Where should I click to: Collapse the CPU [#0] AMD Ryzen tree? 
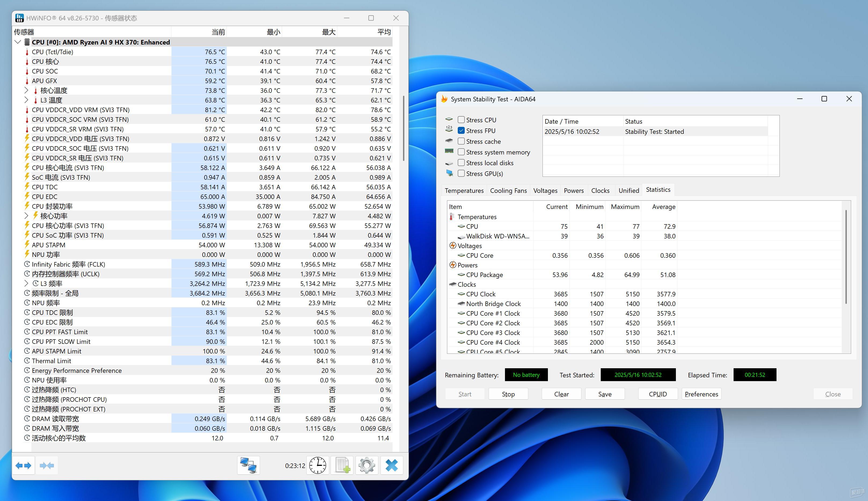18,42
